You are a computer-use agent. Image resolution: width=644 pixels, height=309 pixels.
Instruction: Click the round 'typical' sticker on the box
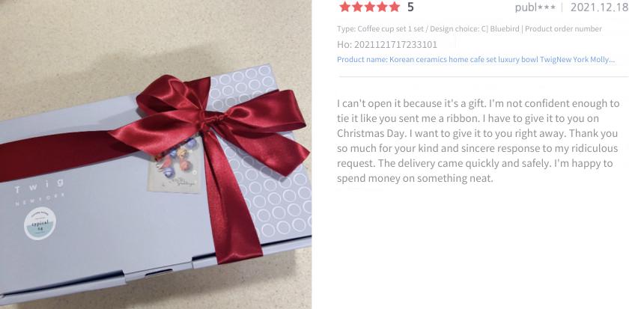[x=40, y=223]
